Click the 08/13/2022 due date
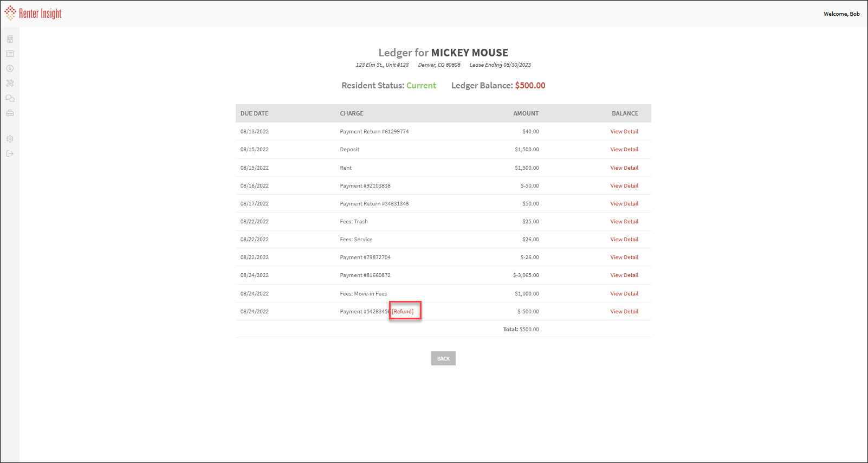Viewport: 868px width, 463px height. coord(255,131)
